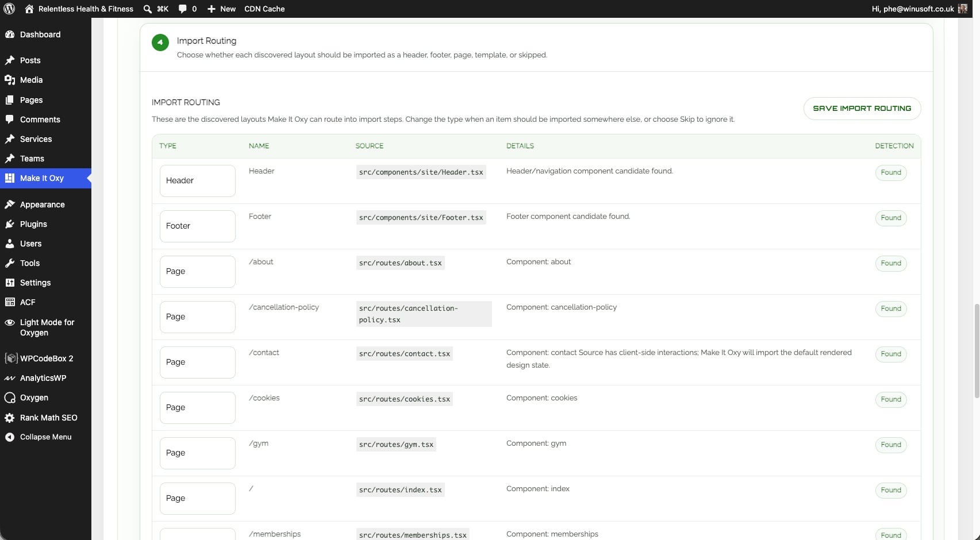Open Light Mode for Oxygen menu

pyautogui.click(x=45, y=327)
